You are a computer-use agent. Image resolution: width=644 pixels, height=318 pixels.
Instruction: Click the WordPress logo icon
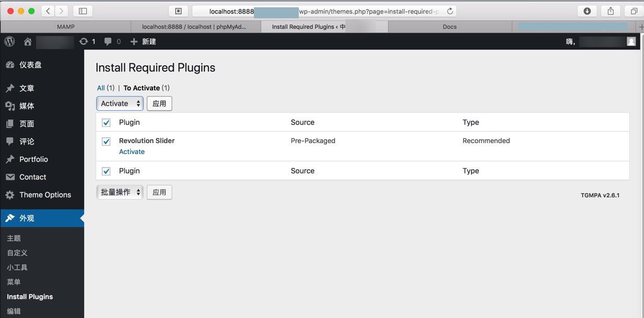pos(9,42)
